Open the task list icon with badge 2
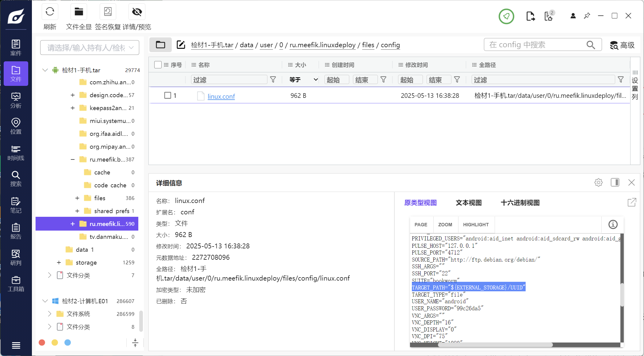Viewport: 644px width, 356px height. tap(549, 16)
